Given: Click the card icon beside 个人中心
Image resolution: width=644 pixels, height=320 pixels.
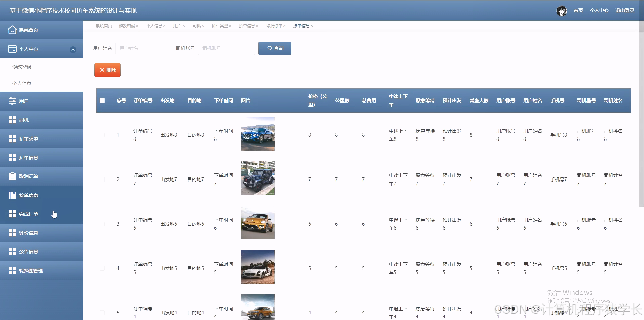Looking at the screenshot, I should point(12,49).
